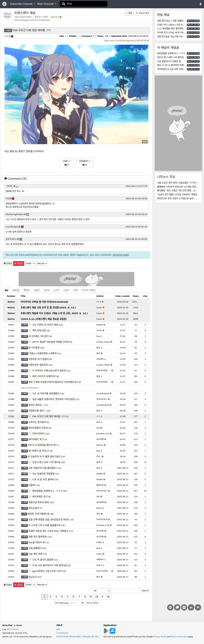Click WutheringHeights commenter's profile icon
The width and height of the screenshot is (204, 644).
28,214
